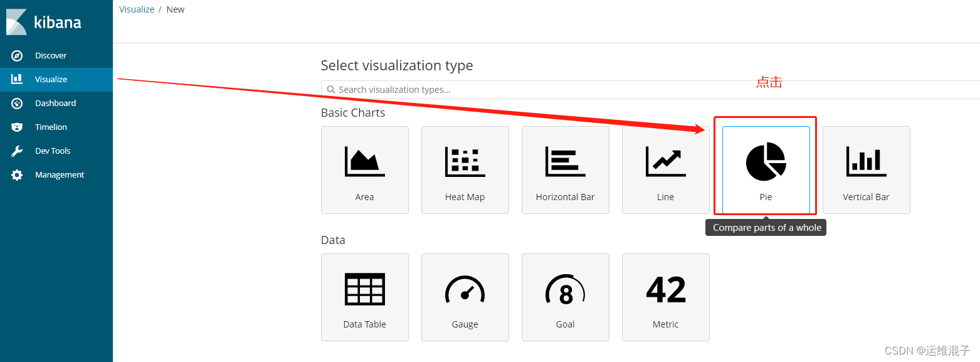Click the New breadcrumb text

[x=176, y=9]
